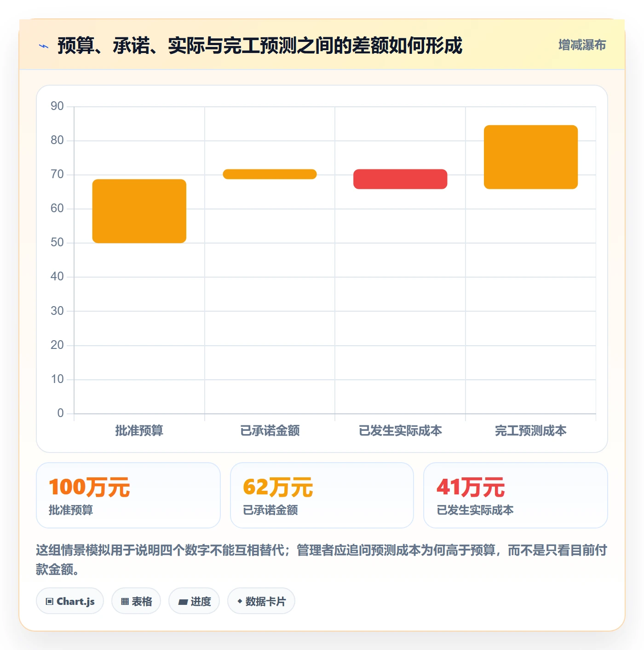This screenshot has height=650, width=644.
Task: Click the 批准预算 caption under 100万元
Action: (71, 510)
